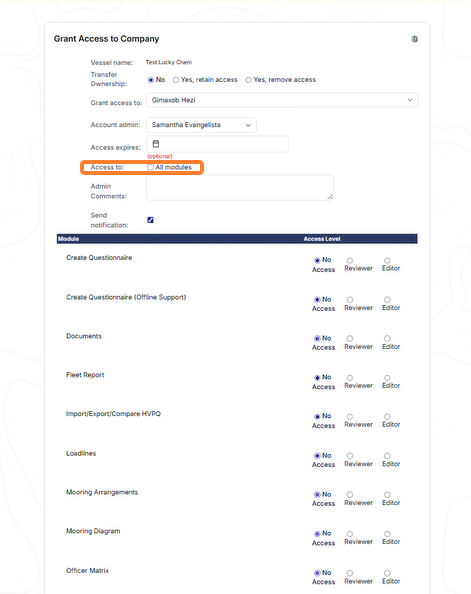Click the Access expires date field

(x=218, y=144)
